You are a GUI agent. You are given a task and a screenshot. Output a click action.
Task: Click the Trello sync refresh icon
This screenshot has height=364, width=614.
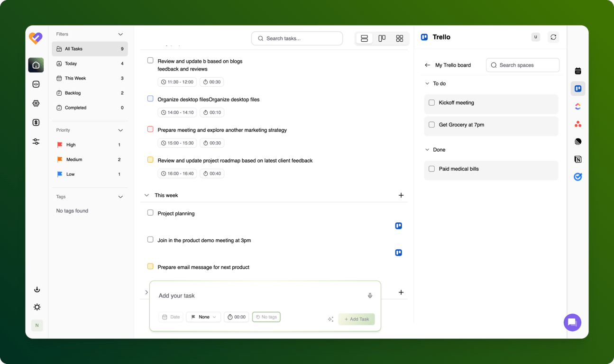click(553, 37)
